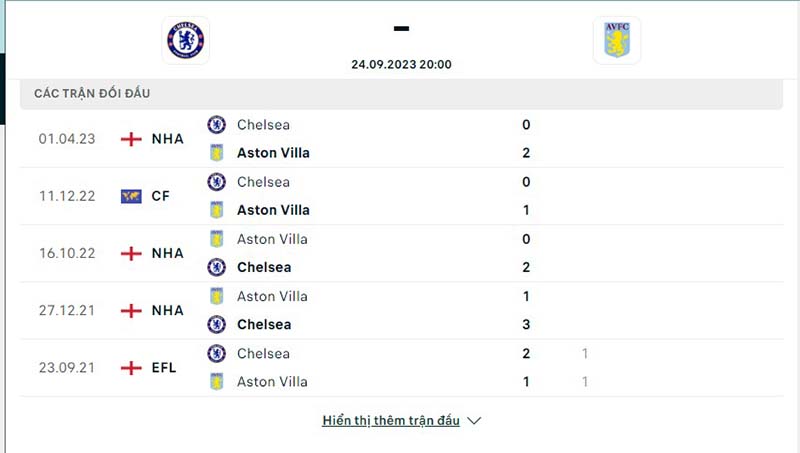Viewport: 800px width, 453px height.
Task: Click 'Hiển thị thêm trận đấu' link
Action: click(391, 421)
